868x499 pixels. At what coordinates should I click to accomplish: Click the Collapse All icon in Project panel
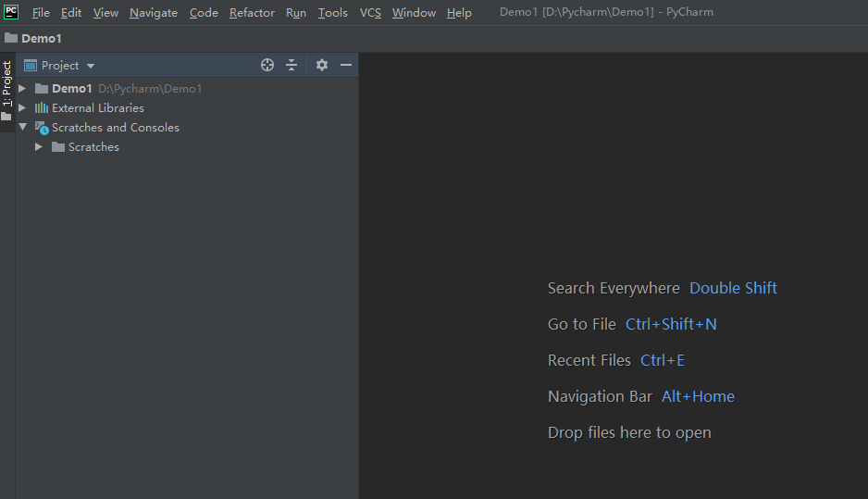pyautogui.click(x=291, y=66)
